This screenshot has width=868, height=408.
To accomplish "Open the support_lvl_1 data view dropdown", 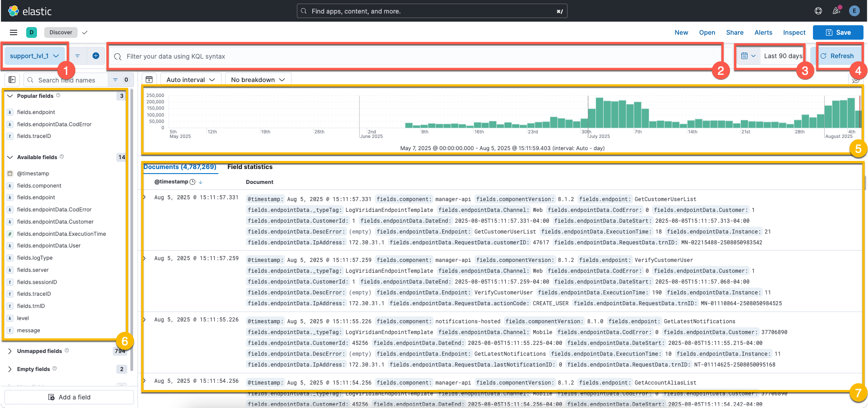I will [x=34, y=55].
